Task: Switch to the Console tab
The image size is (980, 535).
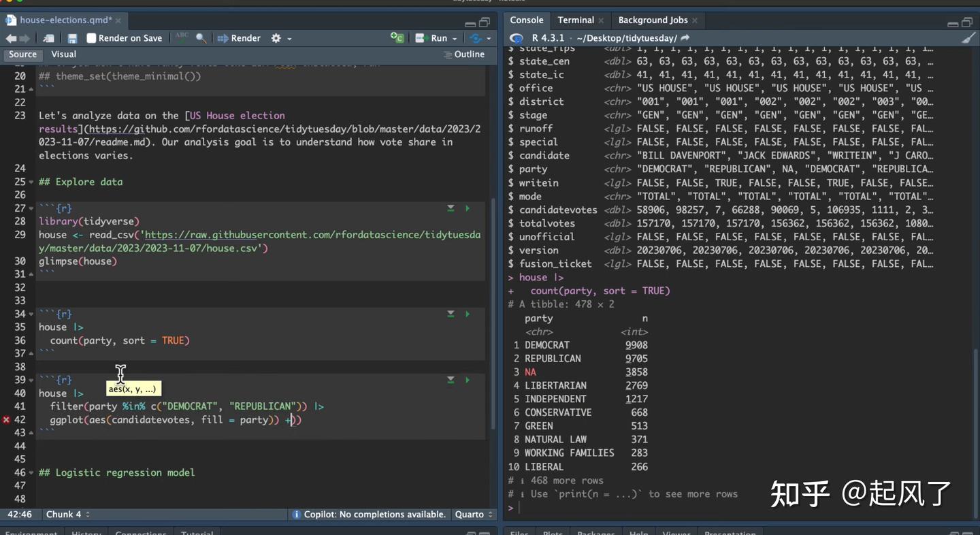Action: click(x=527, y=20)
